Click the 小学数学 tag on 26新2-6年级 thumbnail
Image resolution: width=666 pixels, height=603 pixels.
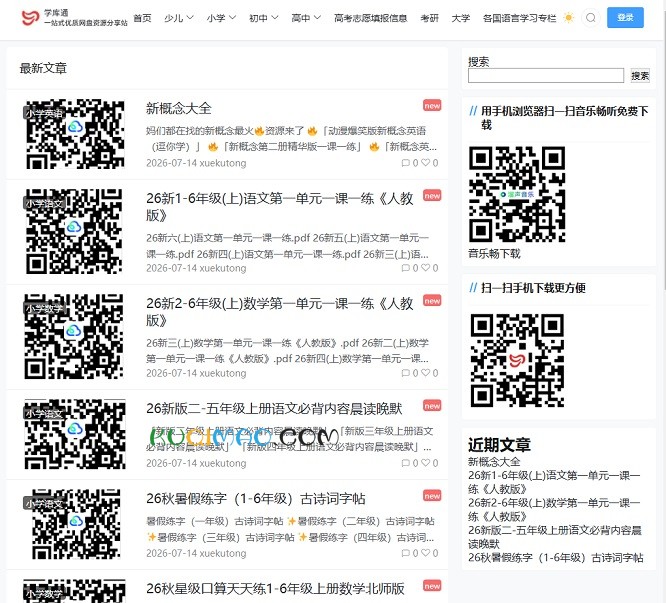coord(44,308)
